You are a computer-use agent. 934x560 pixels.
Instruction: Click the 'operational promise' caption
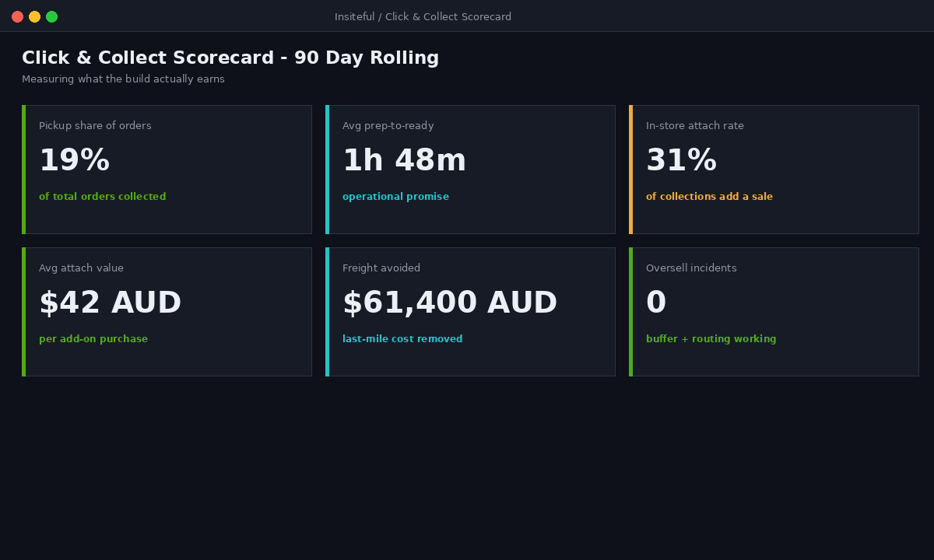[395, 197]
